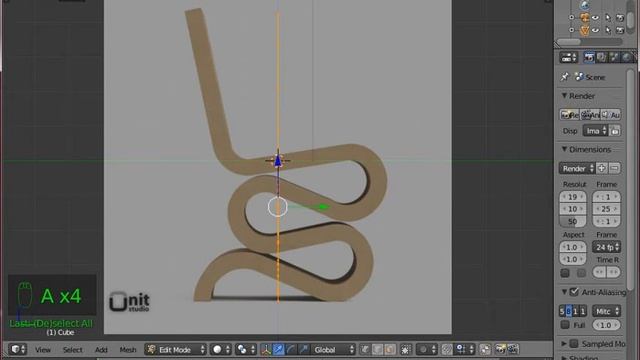This screenshot has width=640, height=360.
Task: Open the 3D View editor type selector
Action: pyautogui.click(x=17, y=349)
